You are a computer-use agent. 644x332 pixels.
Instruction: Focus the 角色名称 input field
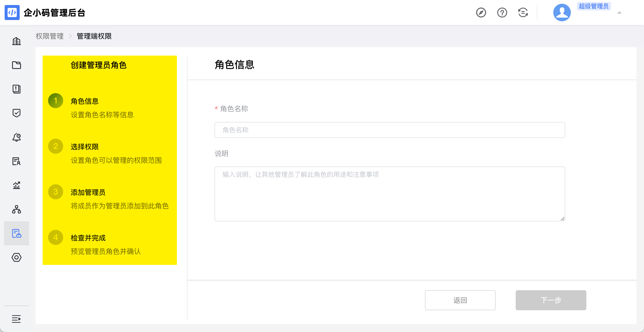coord(390,130)
